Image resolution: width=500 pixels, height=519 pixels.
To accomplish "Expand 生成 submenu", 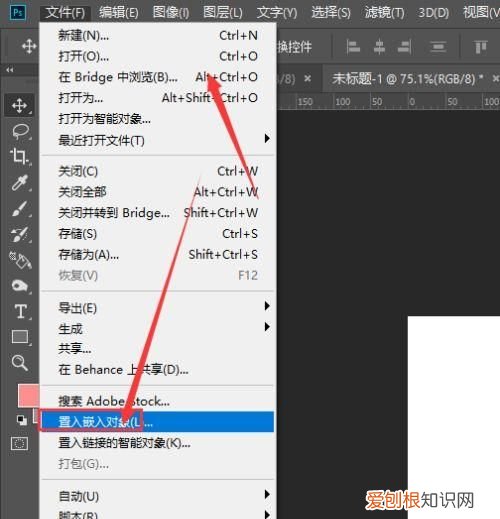I will (158, 329).
